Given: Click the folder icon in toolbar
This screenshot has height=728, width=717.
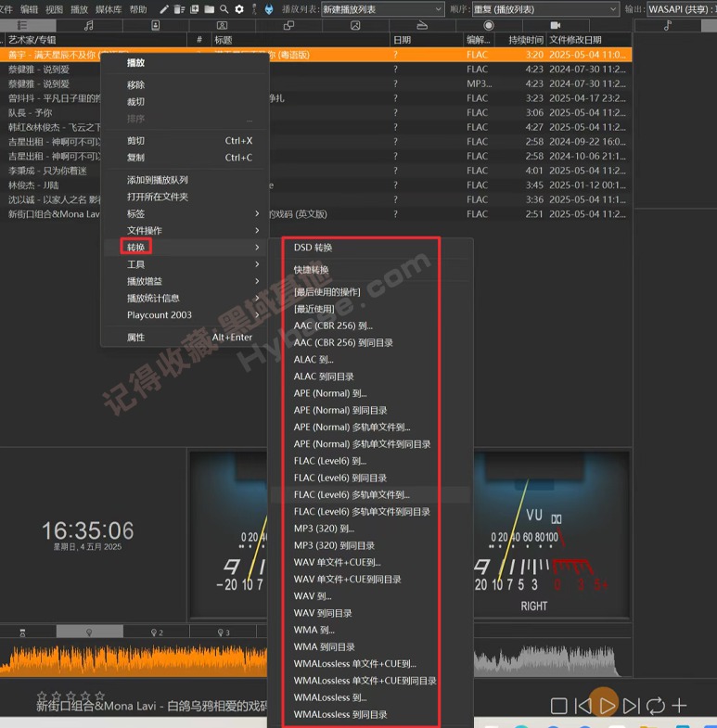Looking at the screenshot, I should [x=210, y=8].
